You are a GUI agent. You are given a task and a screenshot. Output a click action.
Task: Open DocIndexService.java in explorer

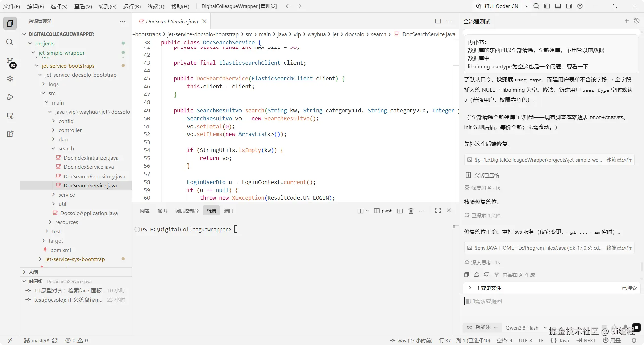tap(89, 167)
